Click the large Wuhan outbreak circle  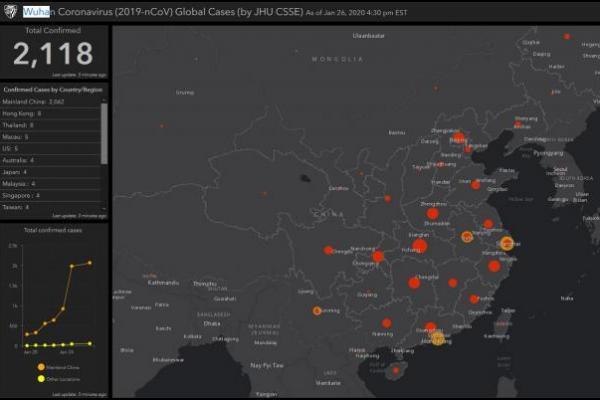pos(420,246)
